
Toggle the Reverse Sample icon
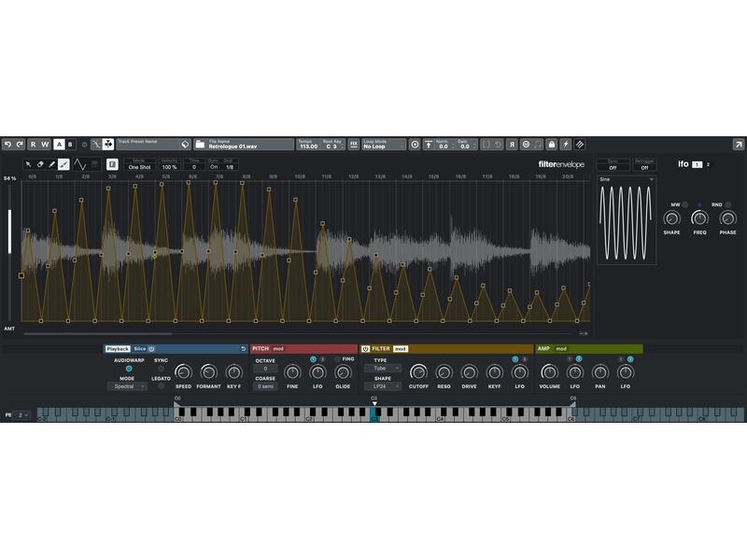[x=512, y=145]
